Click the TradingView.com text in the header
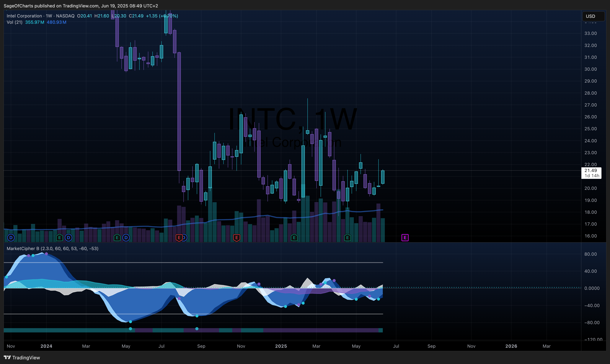Image resolution: width=610 pixels, height=364 pixels. (x=81, y=6)
